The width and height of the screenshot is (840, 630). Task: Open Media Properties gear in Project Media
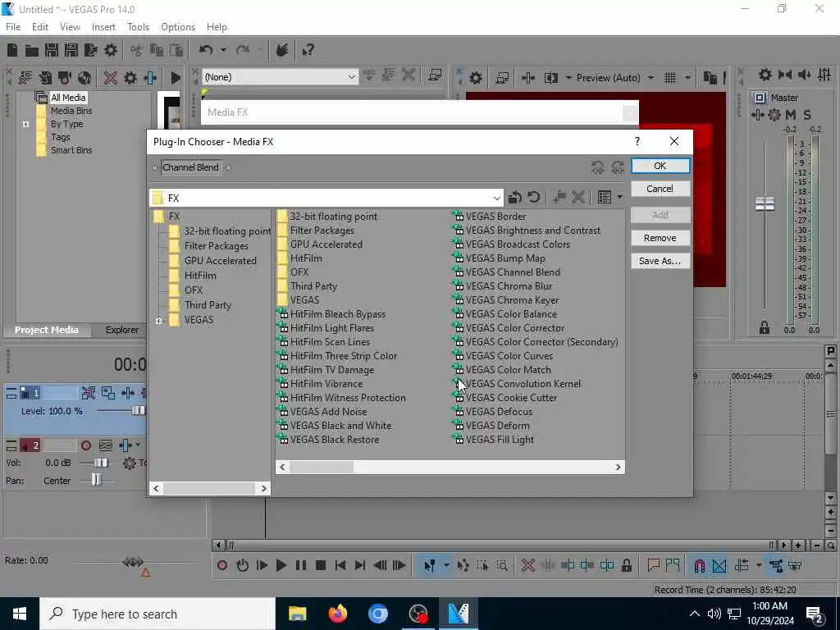point(130,78)
